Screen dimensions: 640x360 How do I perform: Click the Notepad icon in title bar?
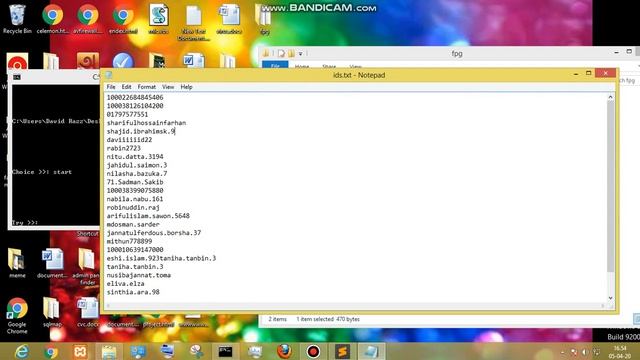click(x=109, y=75)
